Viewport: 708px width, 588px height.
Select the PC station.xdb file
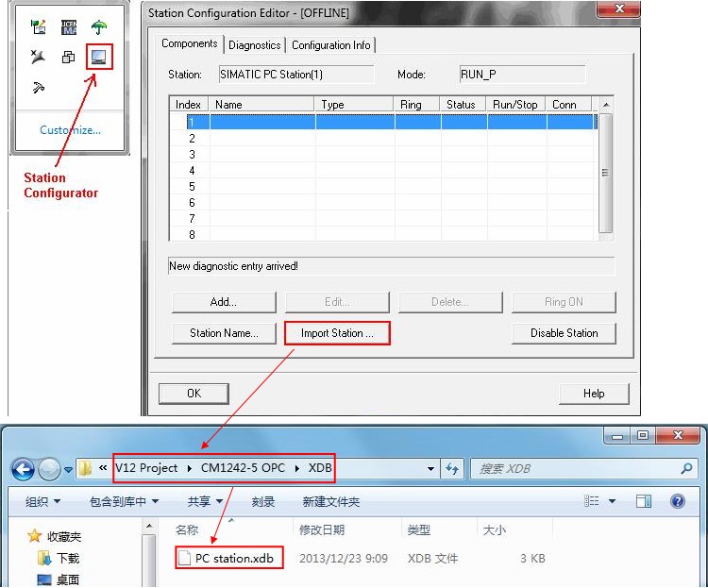[x=229, y=558]
